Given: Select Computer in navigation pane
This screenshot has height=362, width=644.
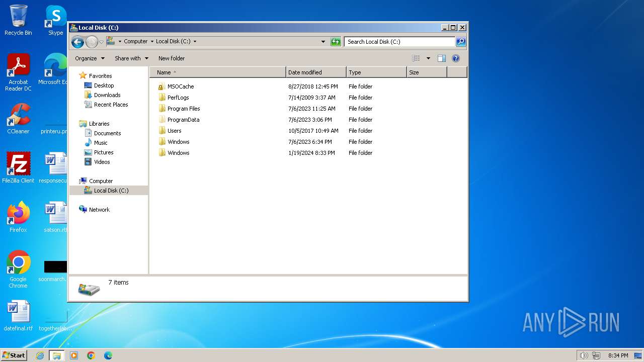Looking at the screenshot, I should [x=101, y=181].
